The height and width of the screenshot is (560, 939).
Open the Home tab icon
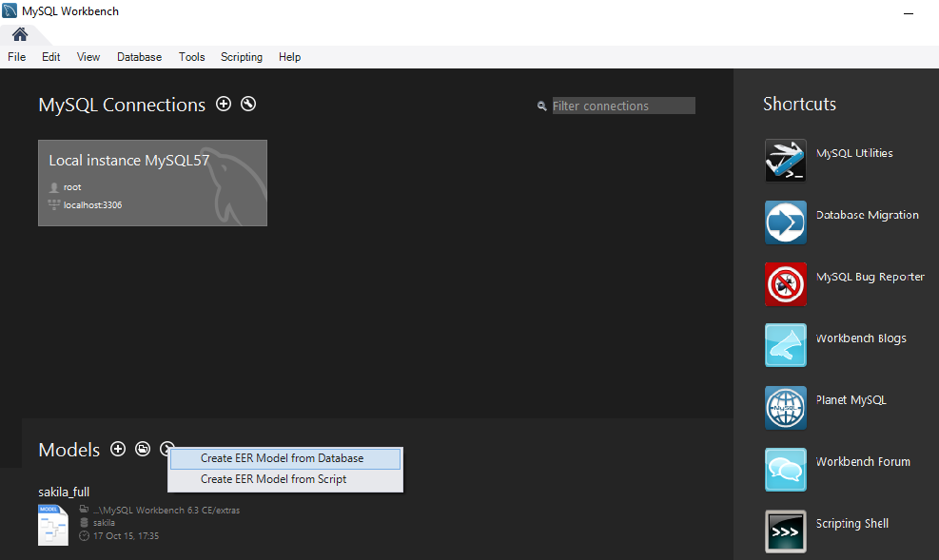(x=20, y=34)
